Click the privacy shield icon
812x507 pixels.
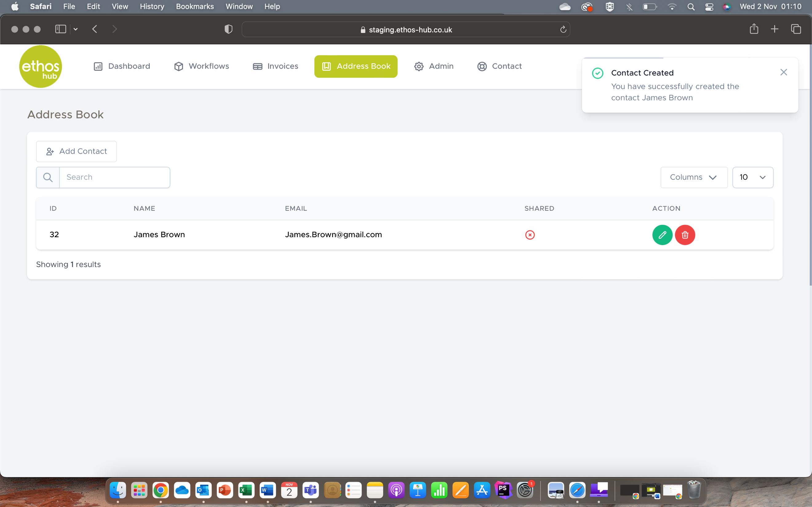tap(229, 29)
